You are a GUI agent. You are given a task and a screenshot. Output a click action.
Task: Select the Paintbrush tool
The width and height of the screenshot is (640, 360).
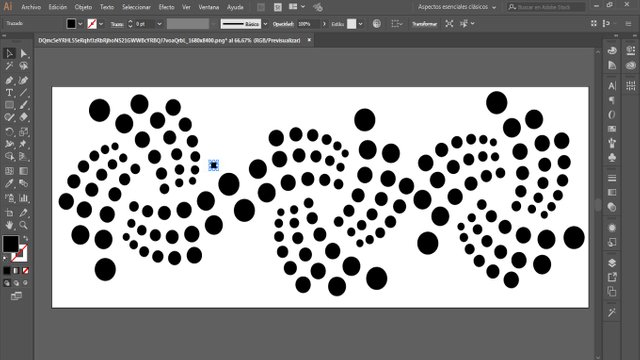tap(23, 105)
